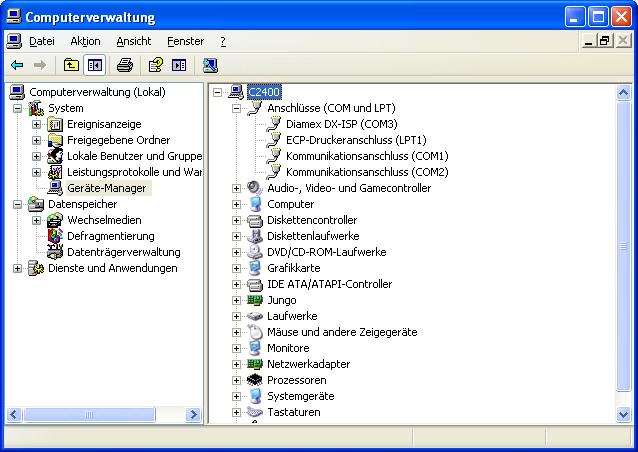Expand the Grafikkarte node
This screenshot has width=638, height=452.
pyautogui.click(x=236, y=269)
